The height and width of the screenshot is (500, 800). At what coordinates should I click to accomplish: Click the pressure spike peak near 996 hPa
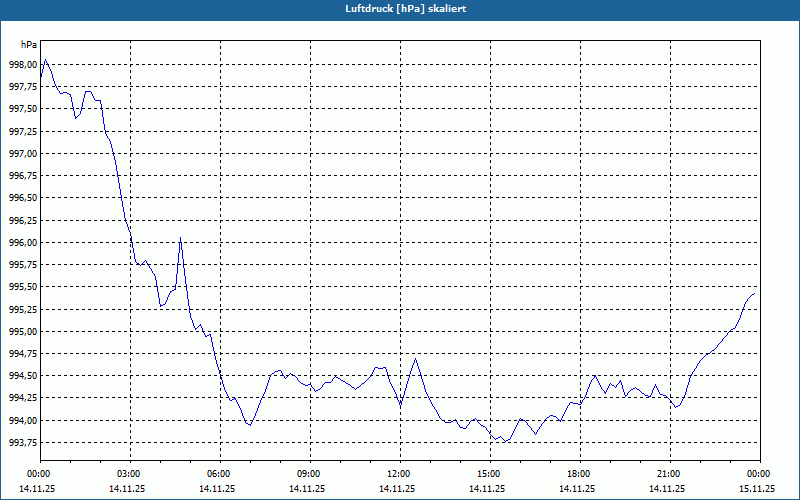pyautogui.click(x=180, y=238)
